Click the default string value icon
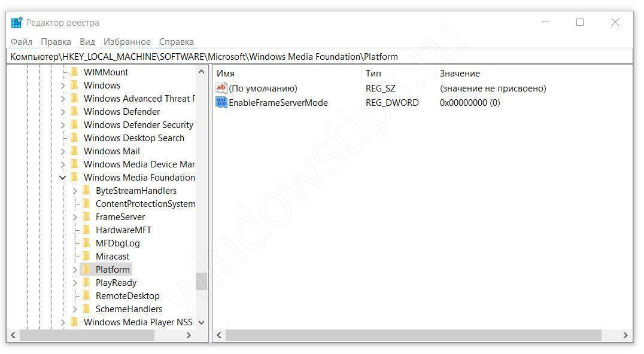Image resolution: width=644 pixels, height=354 pixels. 221,88
